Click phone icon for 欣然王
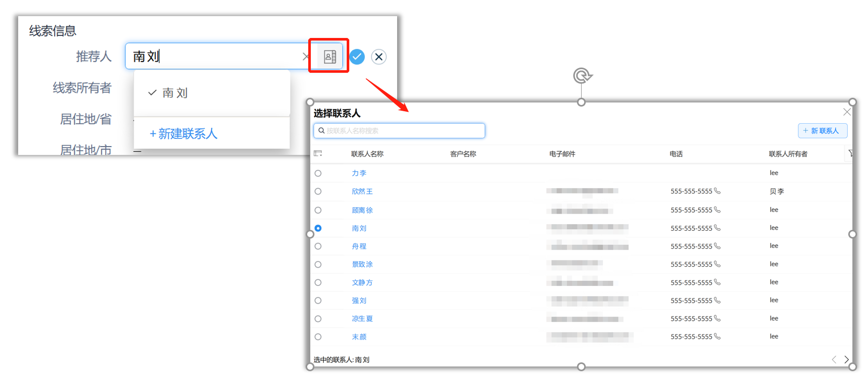Image resolution: width=868 pixels, height=379 pixels. (717, 191)
